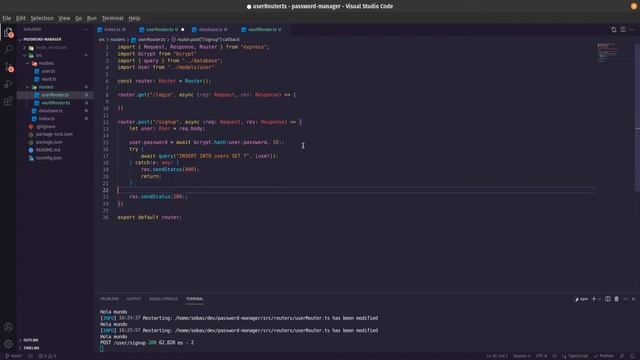
Task: Close the terminal panel
Action: point(633,299)
